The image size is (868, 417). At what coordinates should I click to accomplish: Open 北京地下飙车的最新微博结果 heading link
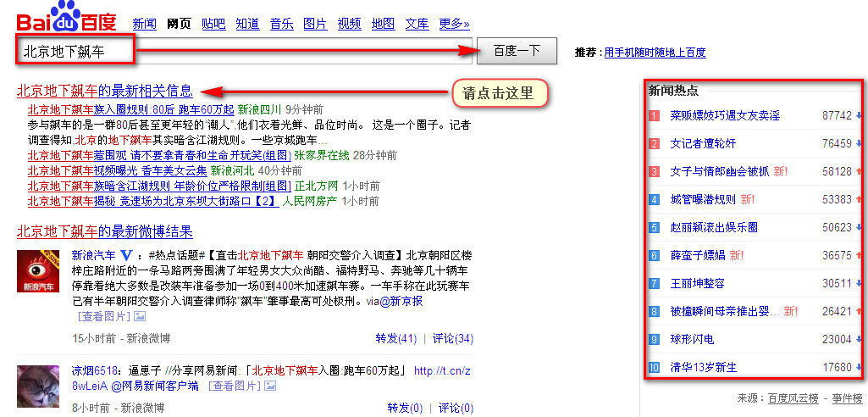click(105, 231)
